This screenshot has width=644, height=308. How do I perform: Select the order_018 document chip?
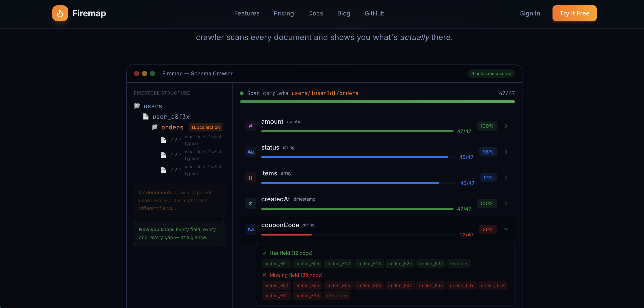pyautogui.click(x=369, y=264)
